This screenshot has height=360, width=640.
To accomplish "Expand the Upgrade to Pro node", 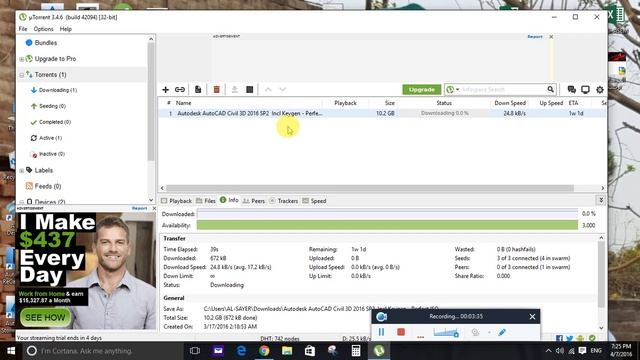I will (x=22, y=59).
